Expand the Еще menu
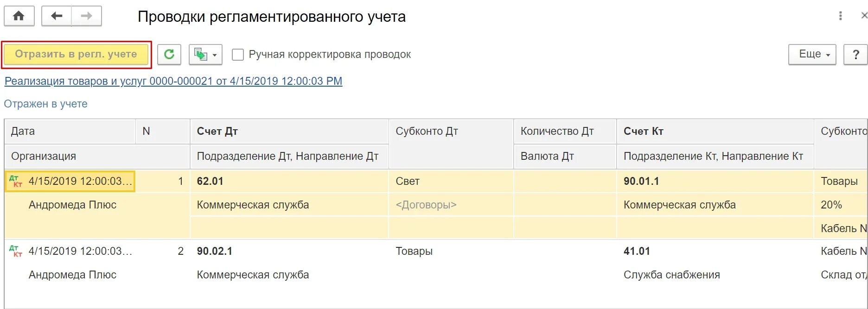This screenshot has height=309, width=868. click(x=812, y=54)
